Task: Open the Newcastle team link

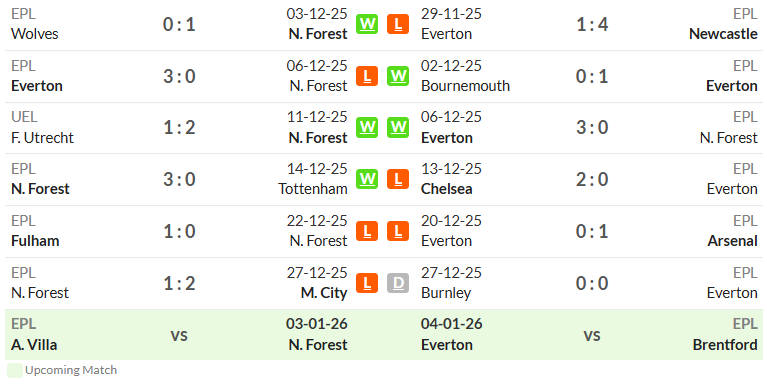Action: pos(723,34)
